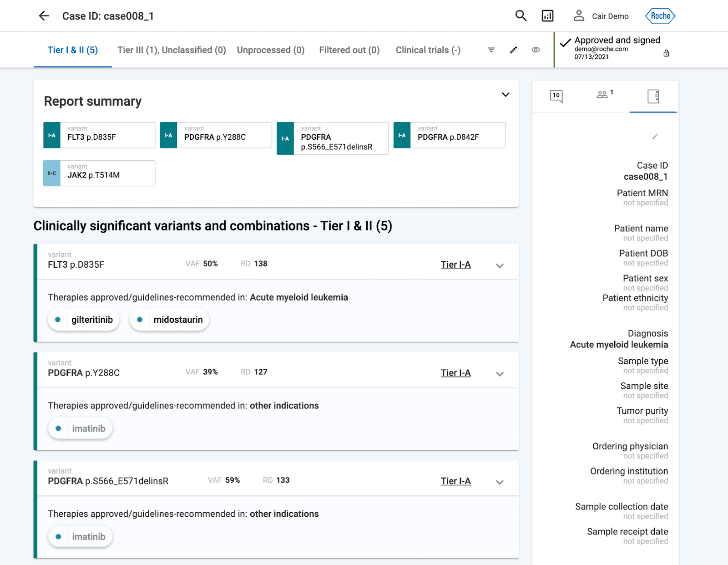Image resolution: width=728 pixels, height=565 pixels.
Task: Click the Approved and signed status text
Action: [x=617, y=40]
